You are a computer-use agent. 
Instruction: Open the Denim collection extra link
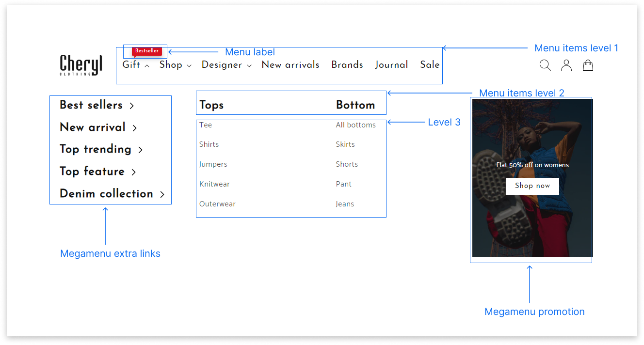(x=106, y=194)
